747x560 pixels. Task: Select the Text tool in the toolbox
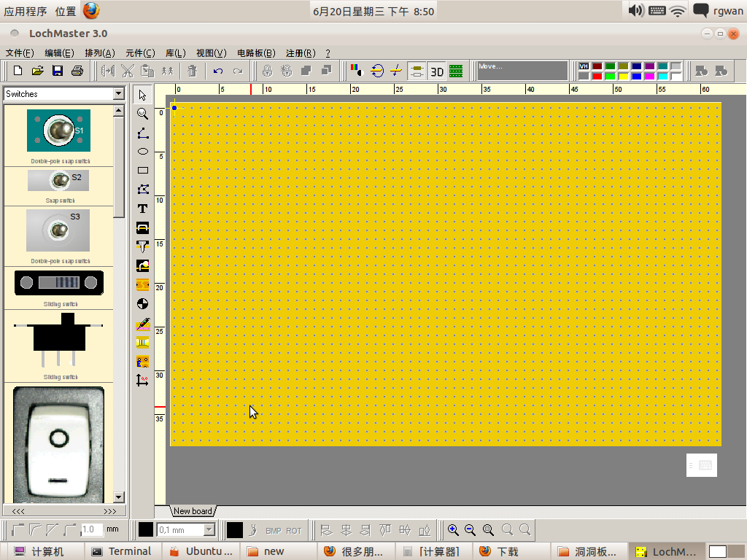(143, 209)
